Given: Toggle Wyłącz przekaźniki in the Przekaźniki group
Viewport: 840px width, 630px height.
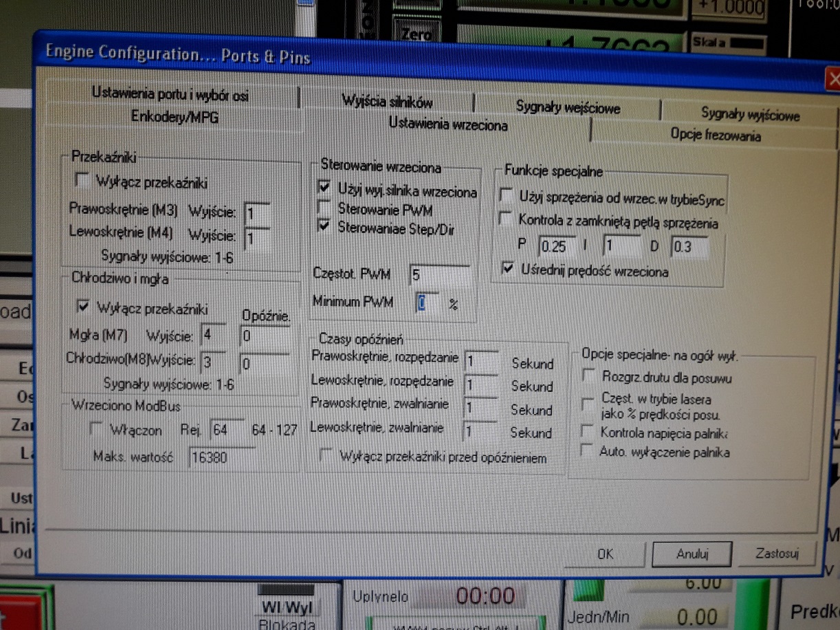Looking at the screenshot, I should point(82,181).
